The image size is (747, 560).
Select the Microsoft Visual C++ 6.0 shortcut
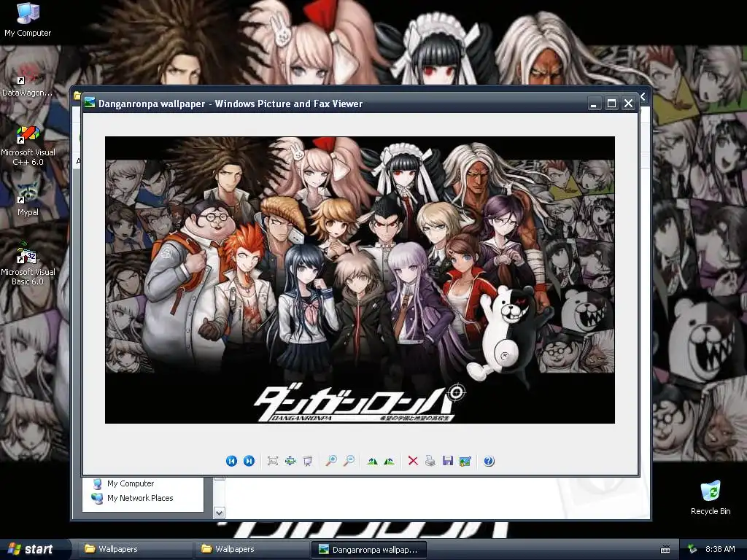click(28, 146)
